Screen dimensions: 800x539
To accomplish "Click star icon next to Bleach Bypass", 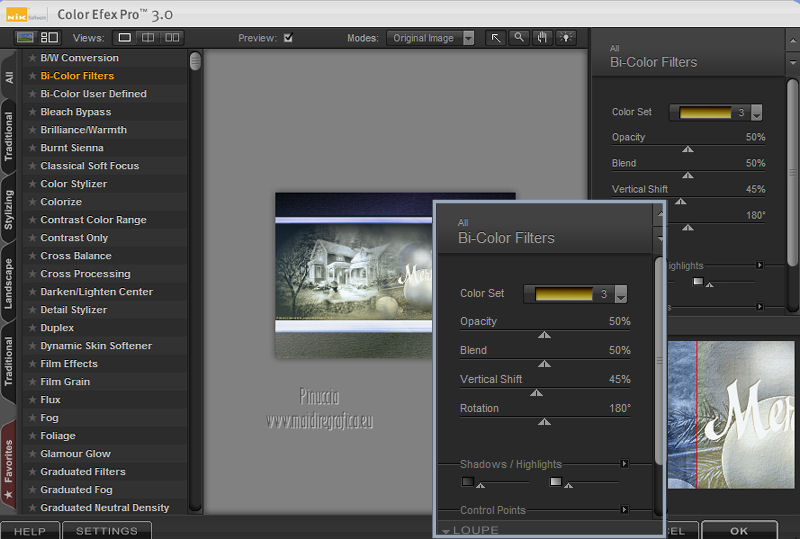I will pyautogui.click(x=32, y=112).
